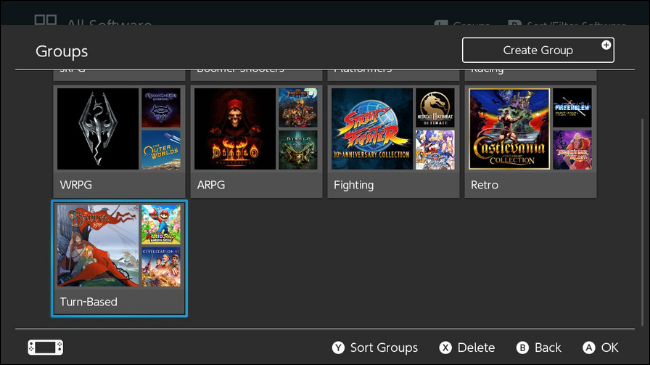Select the Castlevania Collection cover
Viewport: 650px width, 365px height.
(509, 129)
